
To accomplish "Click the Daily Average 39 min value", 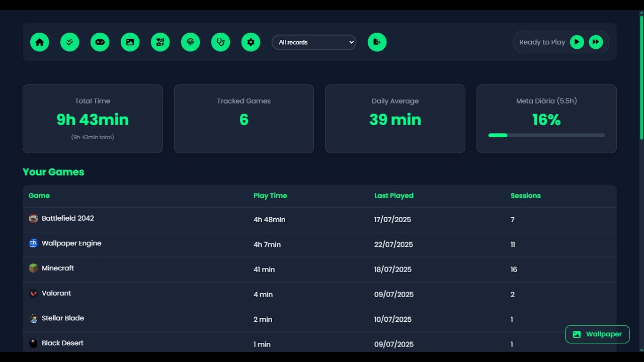I will tap(395, 120).
